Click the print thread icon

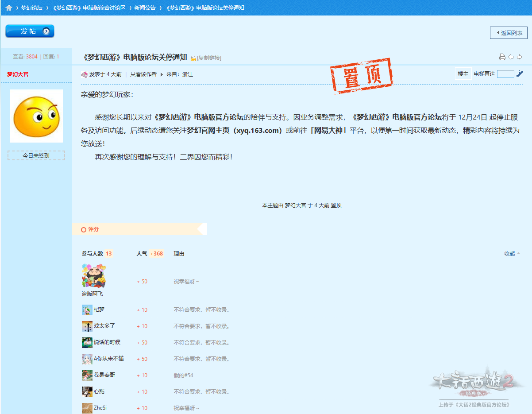click(x=502, y=57)
